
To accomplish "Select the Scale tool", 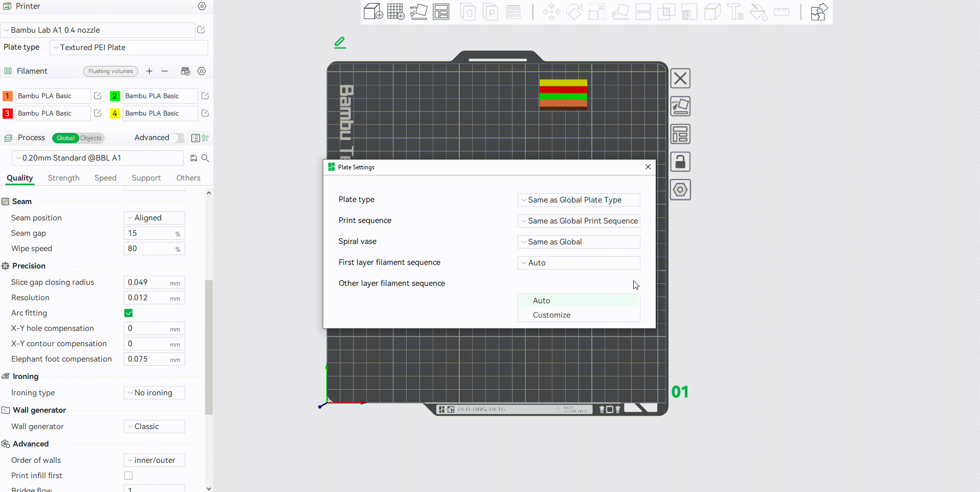I will pyautogui.click(x=597, y=12).
